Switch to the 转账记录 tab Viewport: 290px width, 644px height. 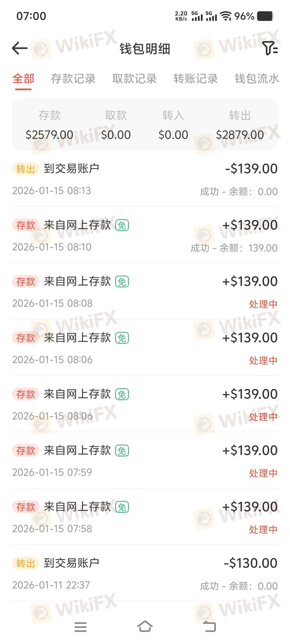pos(196,79)
